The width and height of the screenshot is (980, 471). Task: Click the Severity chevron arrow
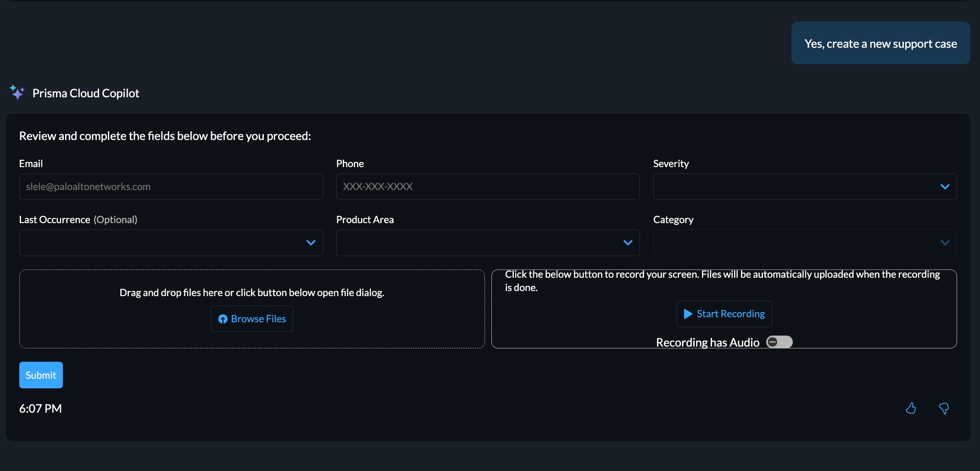[945, 186]
